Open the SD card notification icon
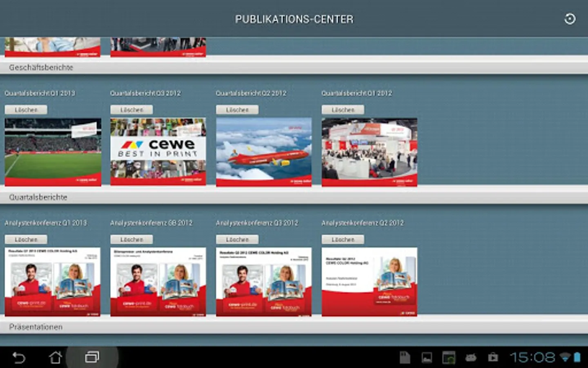 (x=404, y=357)
